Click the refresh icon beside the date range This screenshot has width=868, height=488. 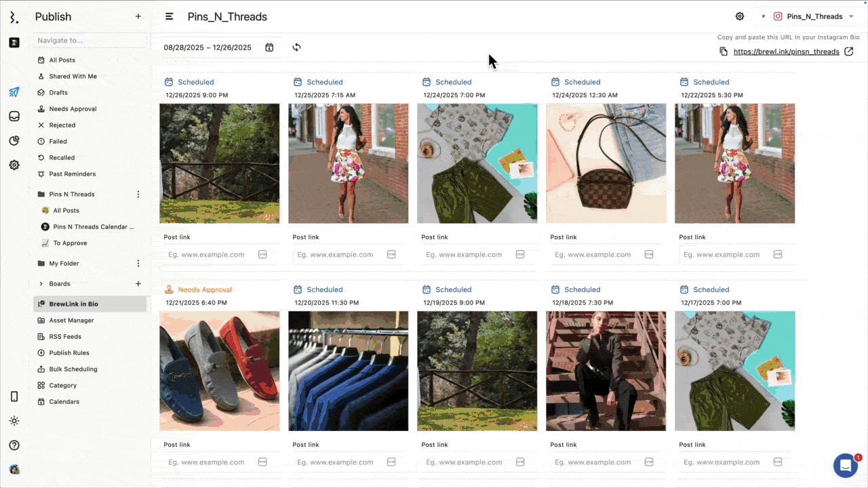296,47
